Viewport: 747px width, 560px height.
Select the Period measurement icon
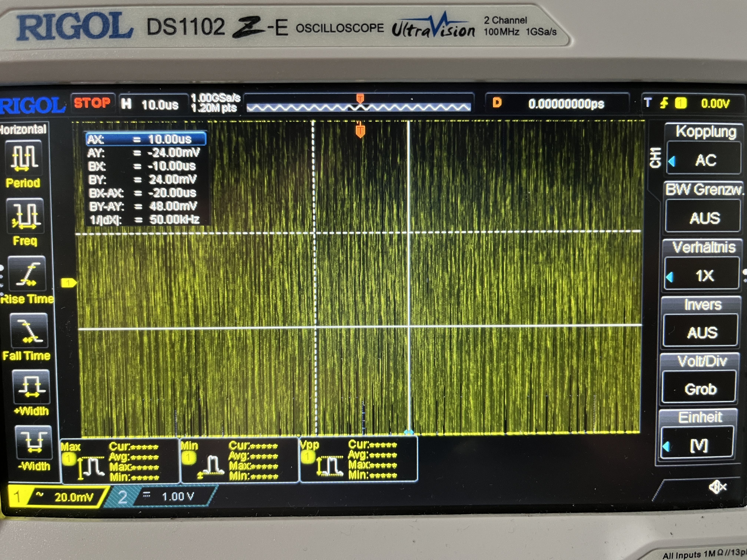tap(23, 158)
